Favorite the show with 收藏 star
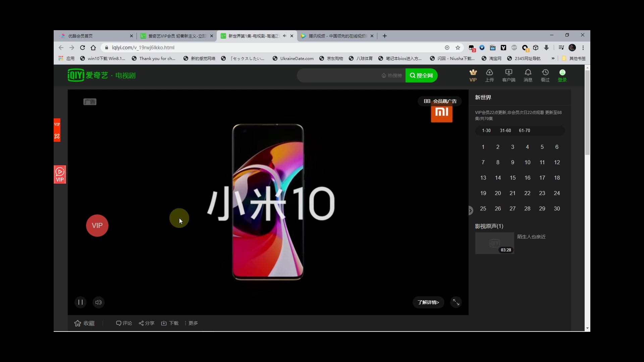This screenshot has height=362, width=644. (x=85, y=323)
